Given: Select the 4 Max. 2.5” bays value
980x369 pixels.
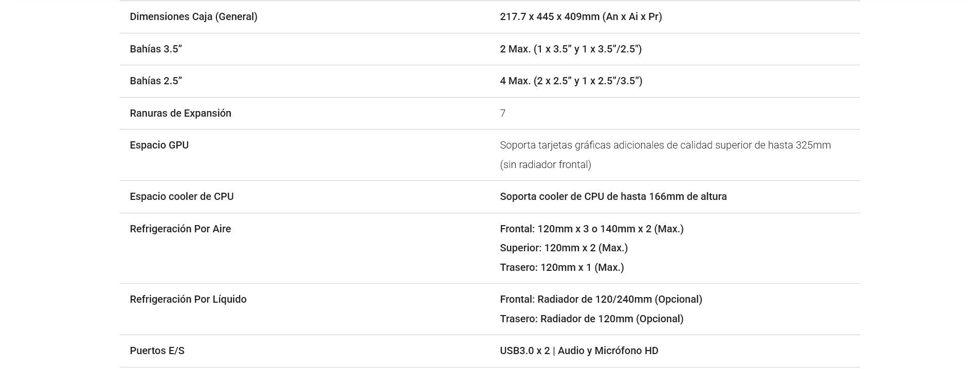Looking at the screenshot, I should click(571, 81).
